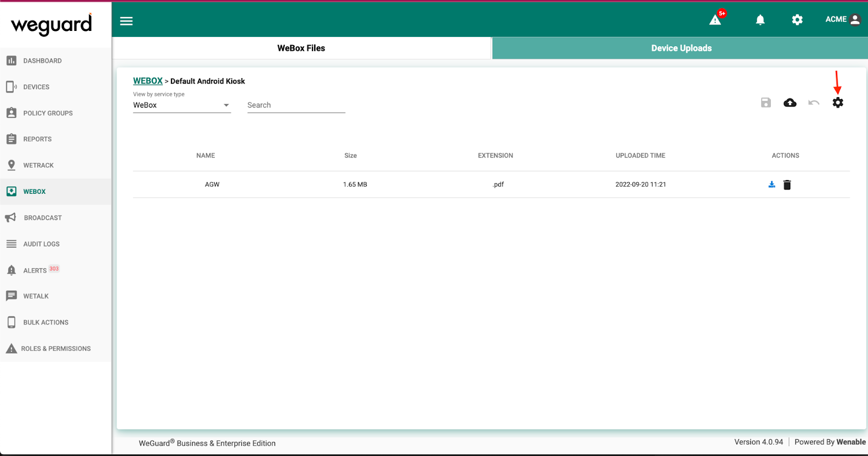Open the ACME user account menu

click(x=843, y=20)
